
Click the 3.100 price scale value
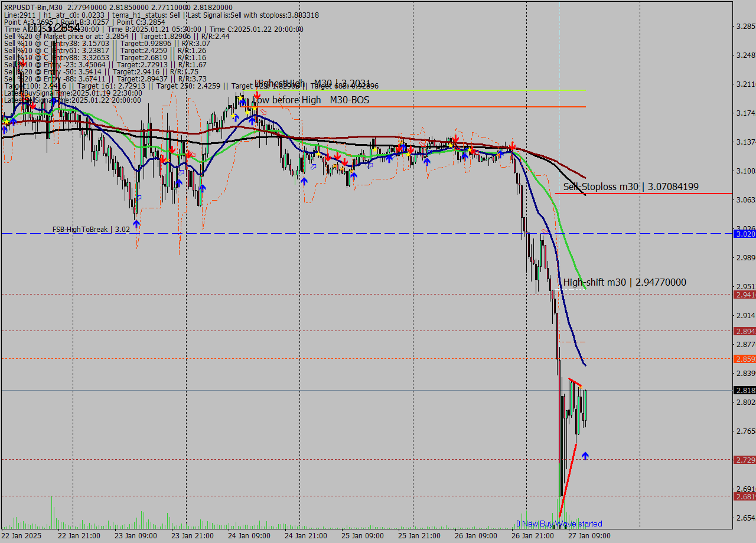click(746, 171)
